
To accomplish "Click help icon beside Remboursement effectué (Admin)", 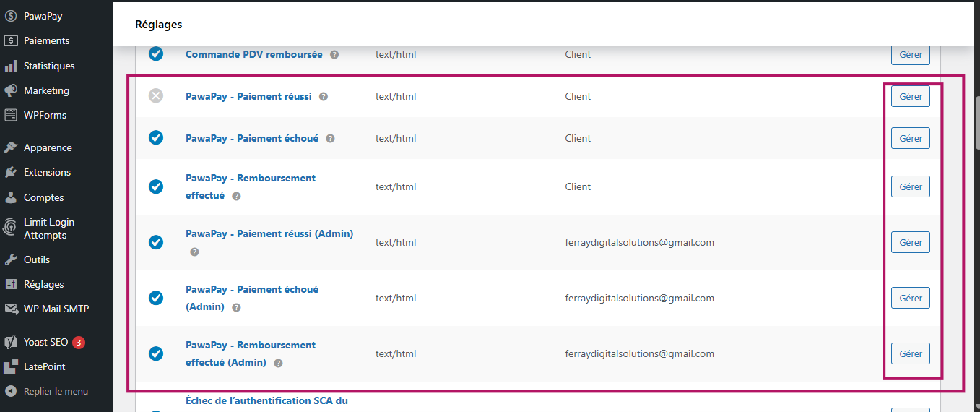I will click(278, 363).
